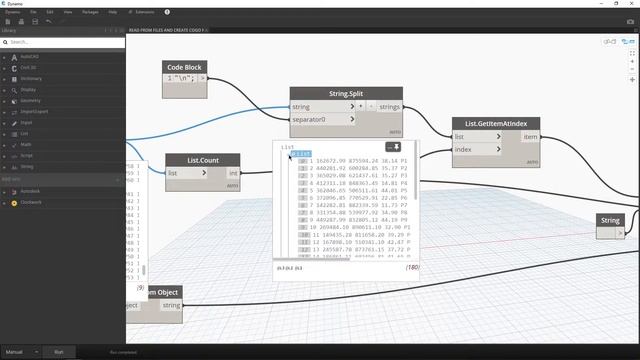The height and width of the screenshot is (360, 640).
Task: Expand the Clockwork package arrow
Action: click(x=4, y=203)
